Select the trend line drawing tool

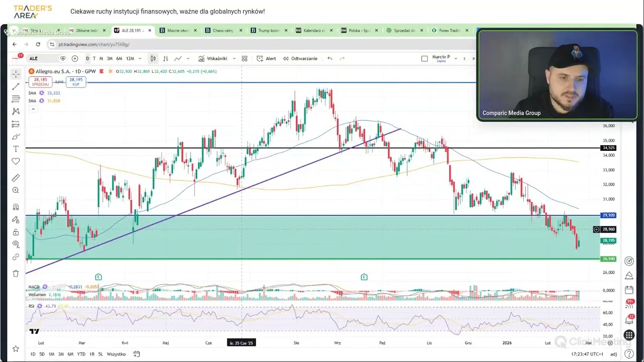pos(16,86)
